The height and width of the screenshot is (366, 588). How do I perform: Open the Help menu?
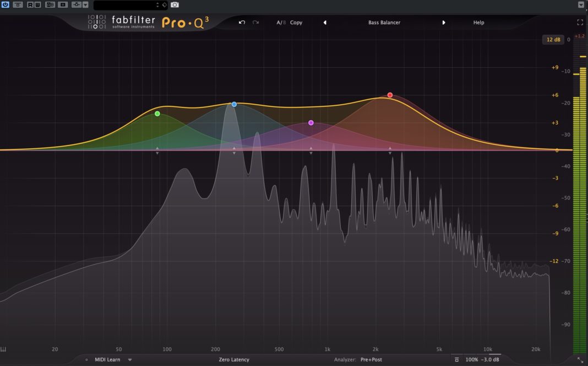pos(478,23)
